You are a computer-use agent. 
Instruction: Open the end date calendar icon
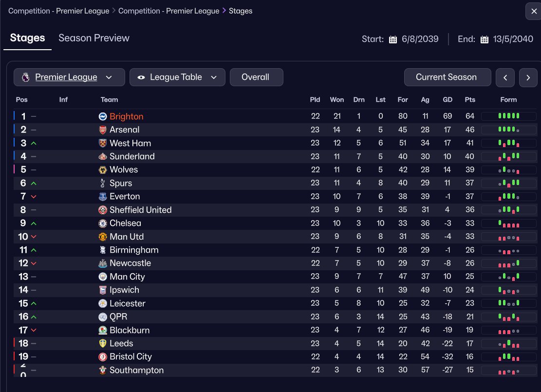tap(484, 39)
